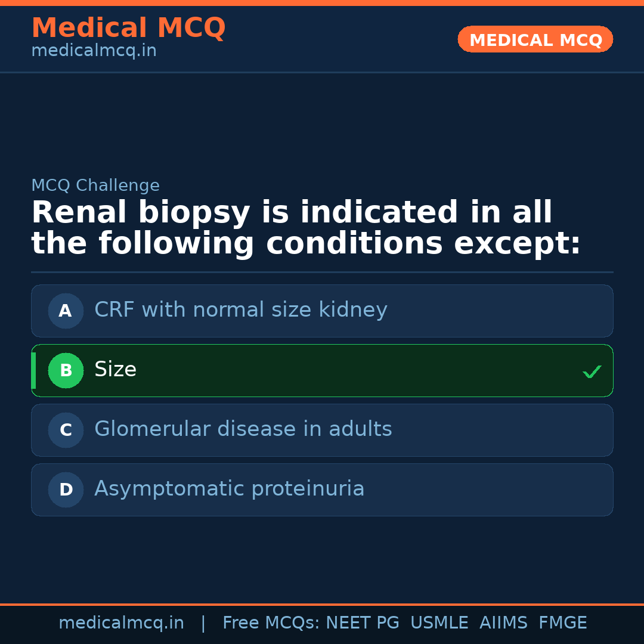Image resolution: width=644 pixels, height=644 pixels.
Task: Click the MCQ Challenge label
Action: pyautogui.click(x=95, y=185)
